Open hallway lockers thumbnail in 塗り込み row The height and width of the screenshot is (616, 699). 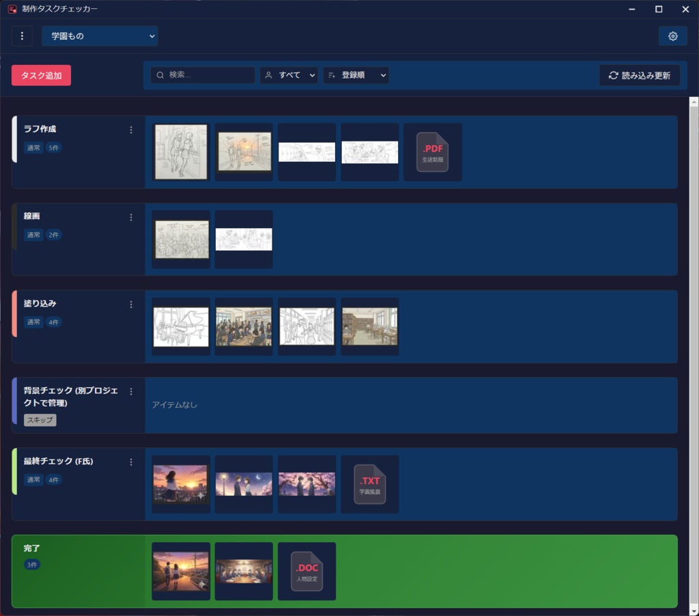(x=306, y=326)
